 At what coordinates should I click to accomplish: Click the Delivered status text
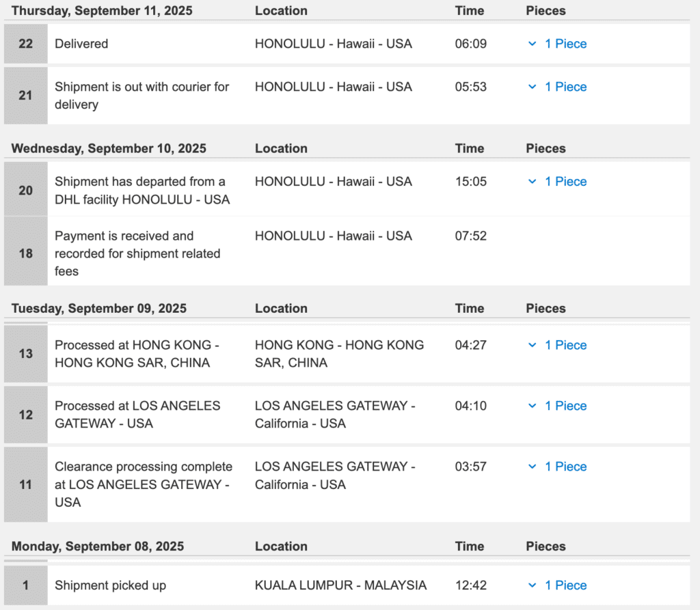coord(81,44)
